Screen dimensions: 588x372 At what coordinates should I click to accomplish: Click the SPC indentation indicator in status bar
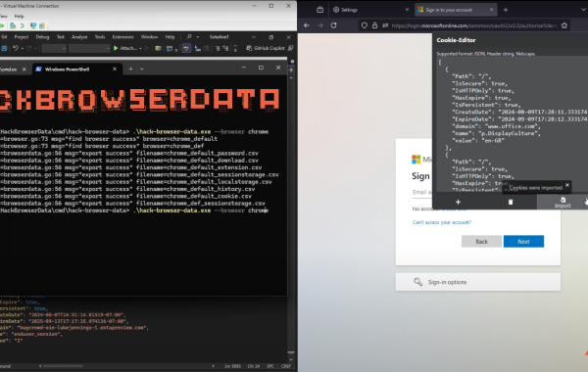point(270,366)
